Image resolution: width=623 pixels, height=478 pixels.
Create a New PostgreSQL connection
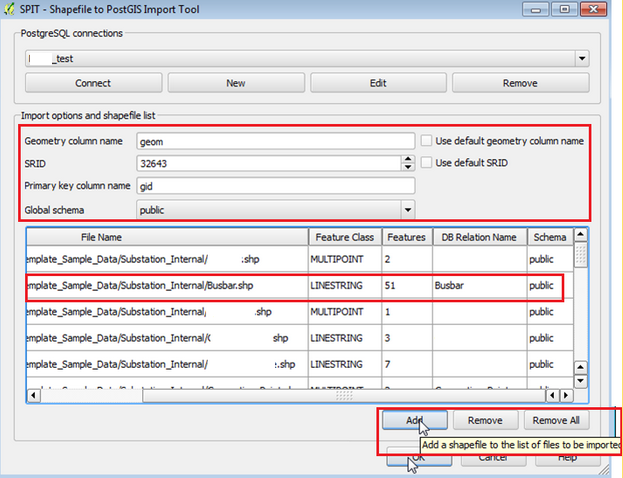(236, 83)
